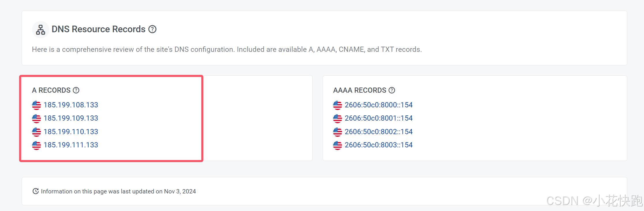Select the 2606:50c0:8002::154 address
644x211 pixels.
[x=379, y=132]
